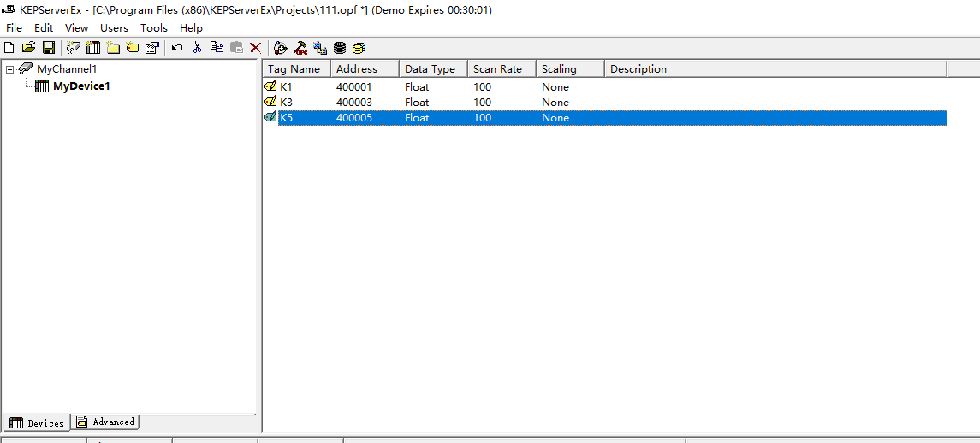Select MyDevice1 in the tree

[x=81, y=86]
